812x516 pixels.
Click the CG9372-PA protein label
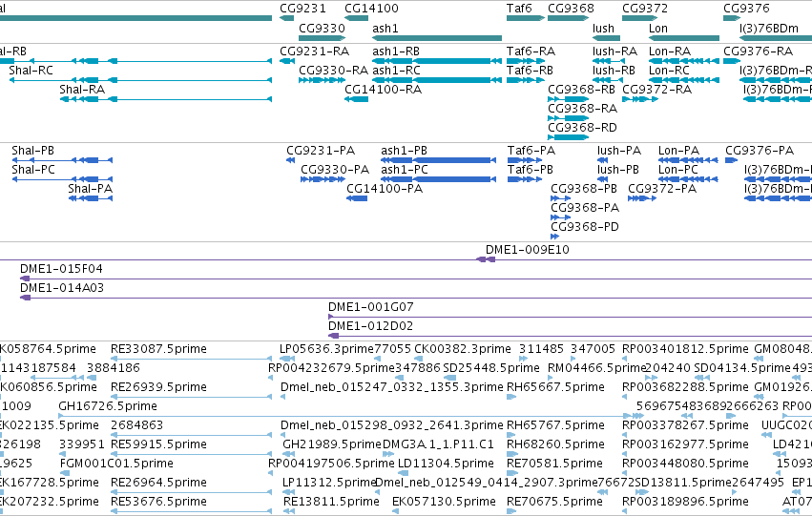(x=662, y=189)
